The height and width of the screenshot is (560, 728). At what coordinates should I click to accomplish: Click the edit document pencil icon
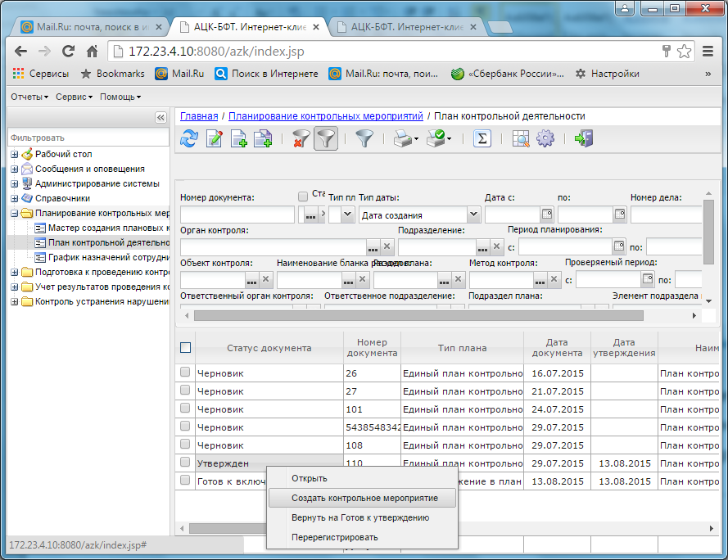click(214, 138)
